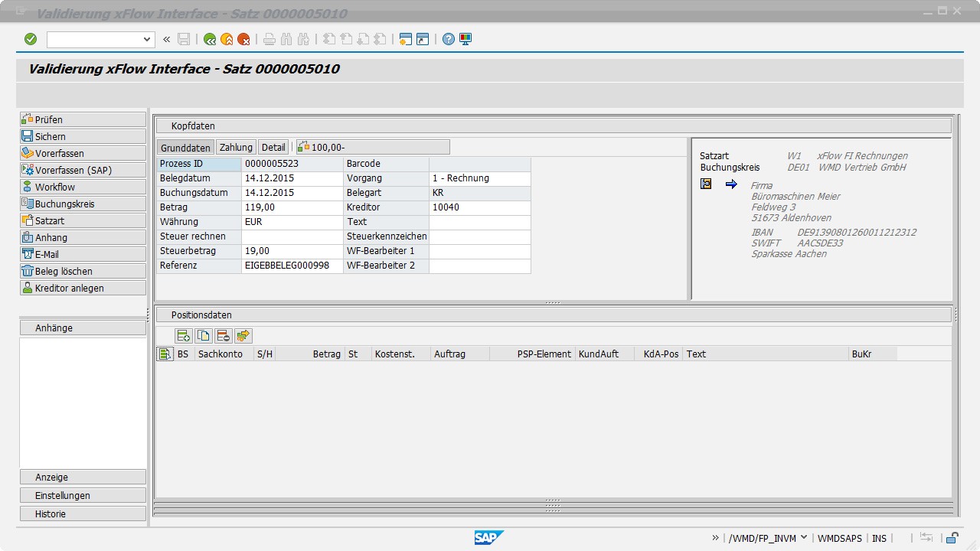Click inside the Referenz input field
Viewport: 980px width, 551px height.
[x=292, y=265]
